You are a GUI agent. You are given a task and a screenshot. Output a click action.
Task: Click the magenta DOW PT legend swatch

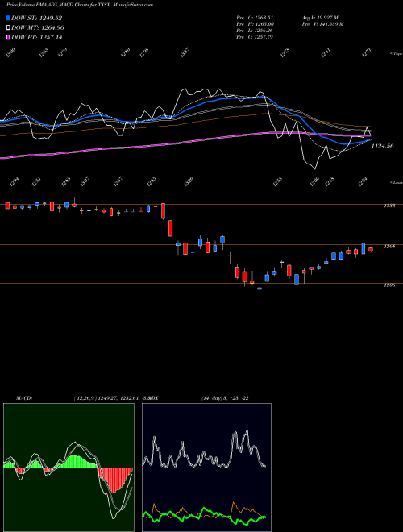pyautogui.click(x=8, y=37)
